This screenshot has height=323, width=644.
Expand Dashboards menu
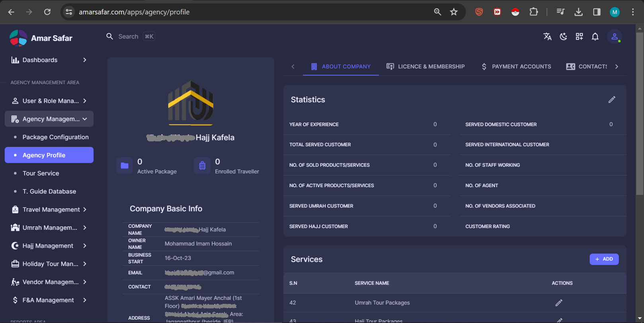(49, 60)
